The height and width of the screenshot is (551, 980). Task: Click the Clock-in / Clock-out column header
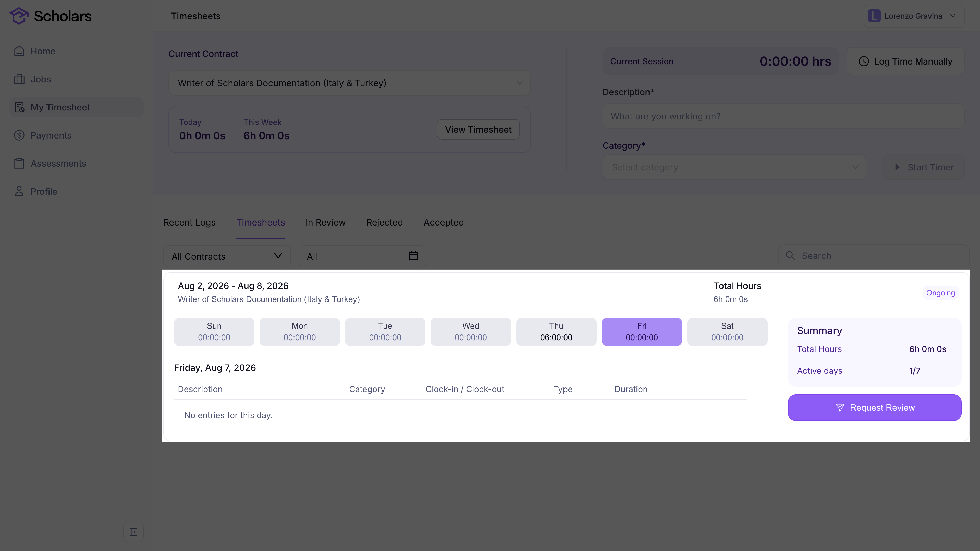click(x=465, y=389)
